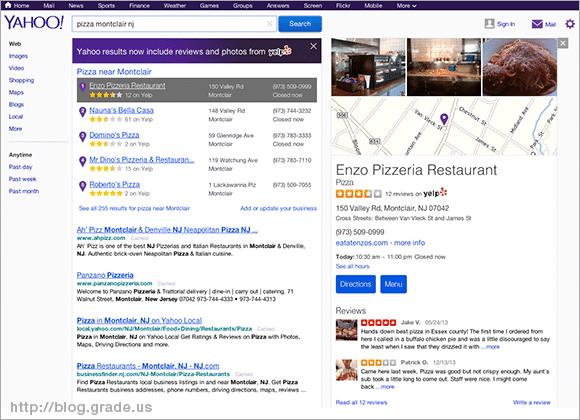Image resolution: width=580 pixels, height=420 pixels.
Task: Click Jake V.'s reviewer photo
Action: [x=347, y=330]
